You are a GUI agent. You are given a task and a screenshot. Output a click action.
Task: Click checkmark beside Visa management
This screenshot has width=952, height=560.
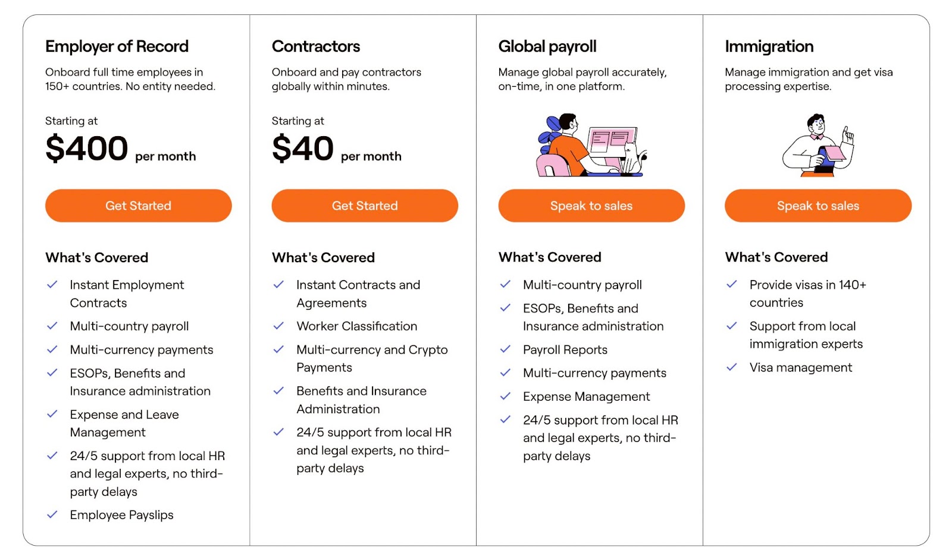click(x=732, y=367)
